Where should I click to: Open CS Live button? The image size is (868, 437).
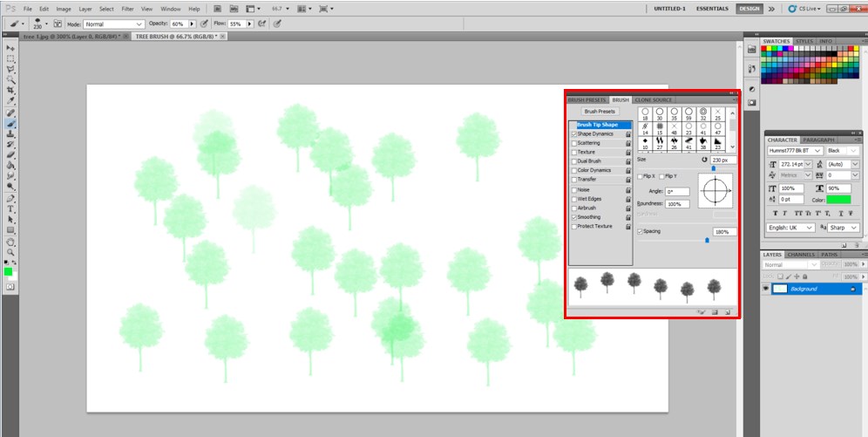(804, 9)
